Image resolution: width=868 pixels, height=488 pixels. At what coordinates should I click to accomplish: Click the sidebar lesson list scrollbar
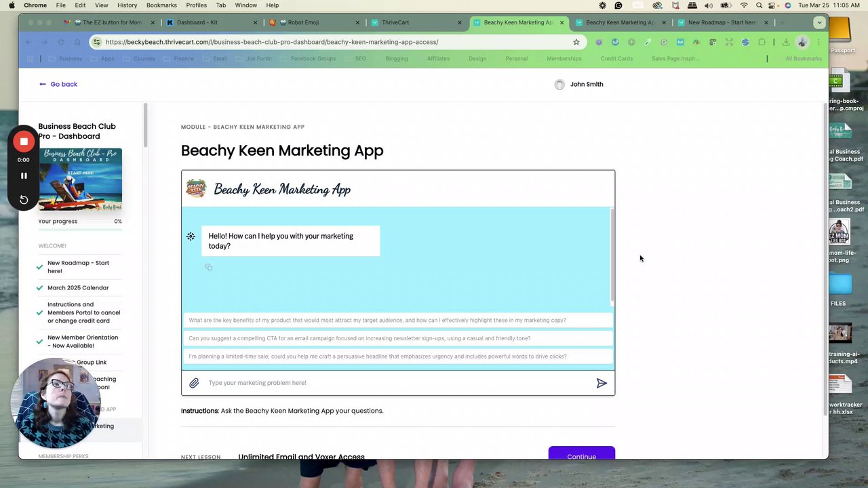pyautogui.click(x=144, y=125)
